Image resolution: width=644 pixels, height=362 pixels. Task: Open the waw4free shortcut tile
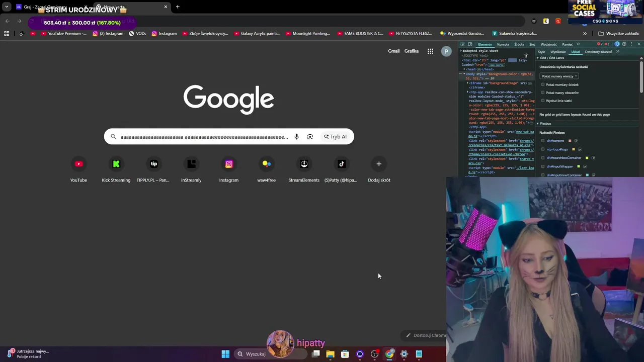tap(266, 170)
